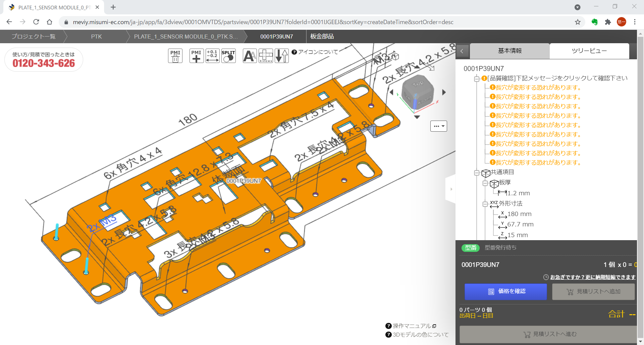Select the [品質確認] message heading
The width and height of the screenshot is (644, 345).
(557, 78)
